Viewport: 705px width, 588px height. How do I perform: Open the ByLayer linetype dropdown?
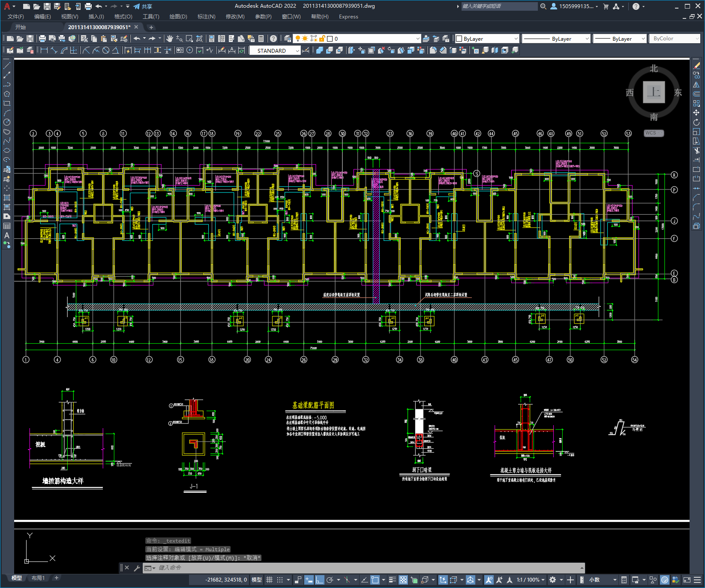pos(587,39)
